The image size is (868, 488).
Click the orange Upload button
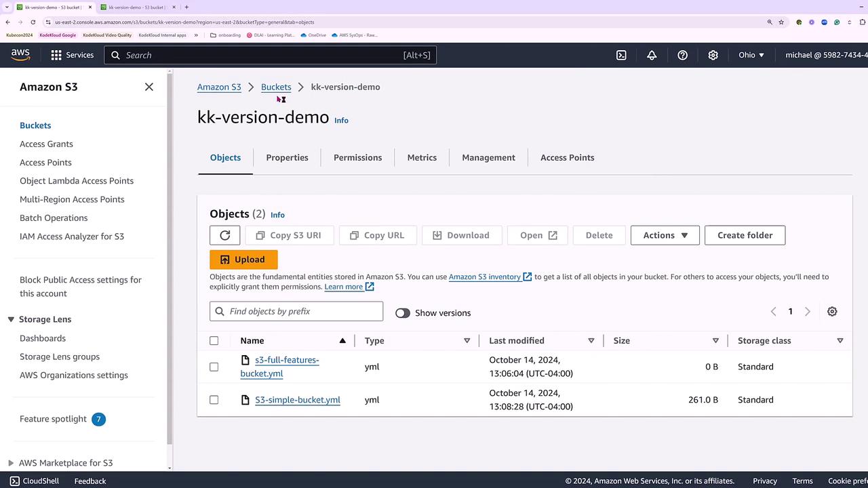point(243,260)
